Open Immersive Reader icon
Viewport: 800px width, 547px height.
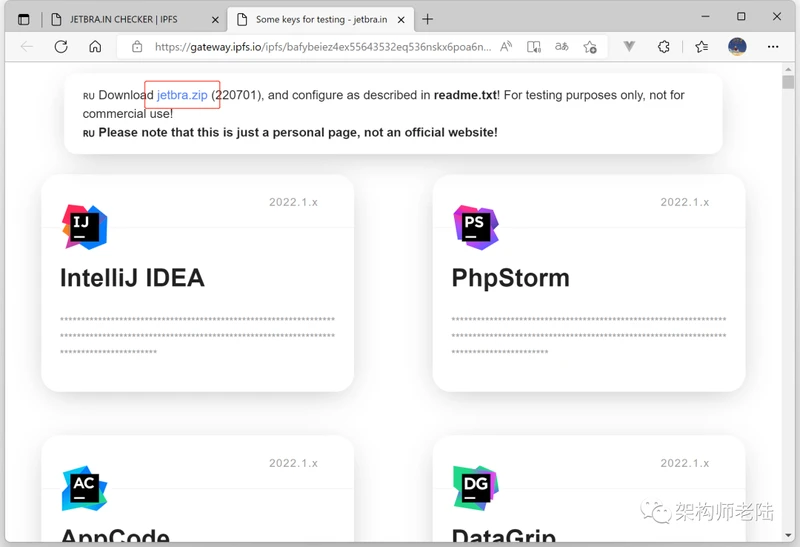(x=534, y=47)
